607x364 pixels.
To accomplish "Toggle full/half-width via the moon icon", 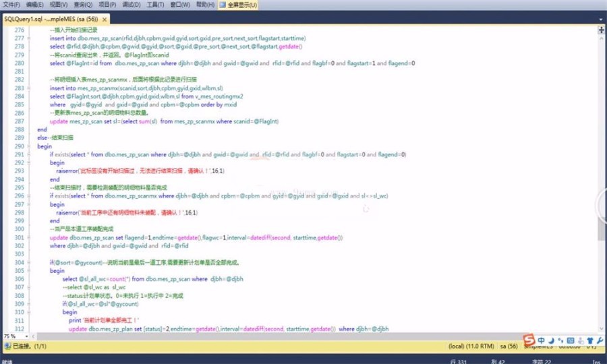I will [551, 340].
